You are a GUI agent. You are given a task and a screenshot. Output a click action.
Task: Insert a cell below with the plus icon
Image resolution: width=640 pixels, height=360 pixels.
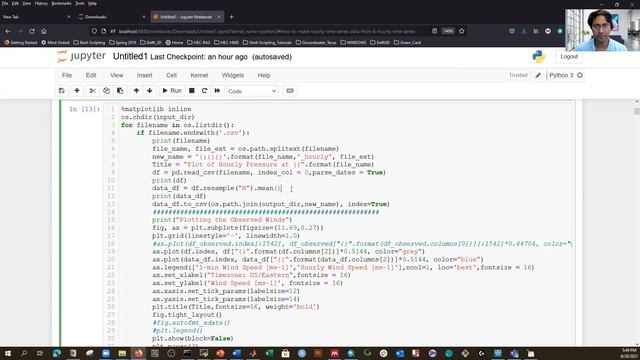[77, 91]
